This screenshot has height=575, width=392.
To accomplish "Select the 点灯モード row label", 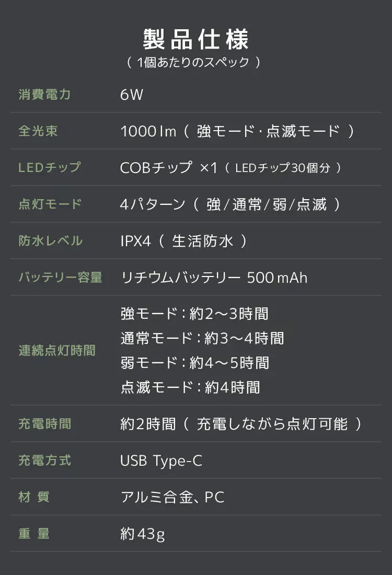I will tap(50, 204).
